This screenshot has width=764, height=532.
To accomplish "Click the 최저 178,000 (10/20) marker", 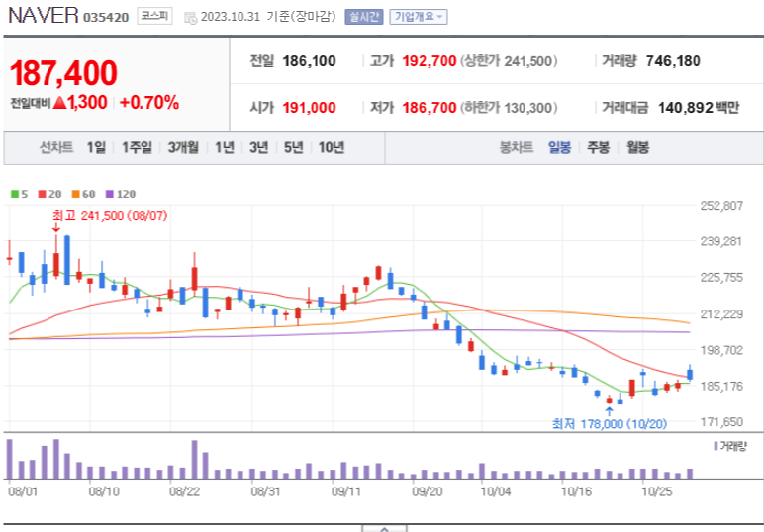I will tap(609, 424).
